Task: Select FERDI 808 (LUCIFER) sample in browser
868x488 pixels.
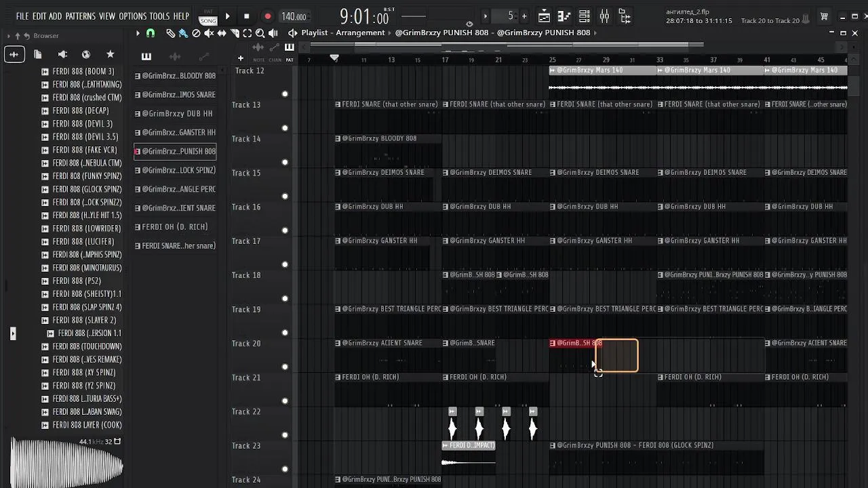Action: click(x=83, y=241)
